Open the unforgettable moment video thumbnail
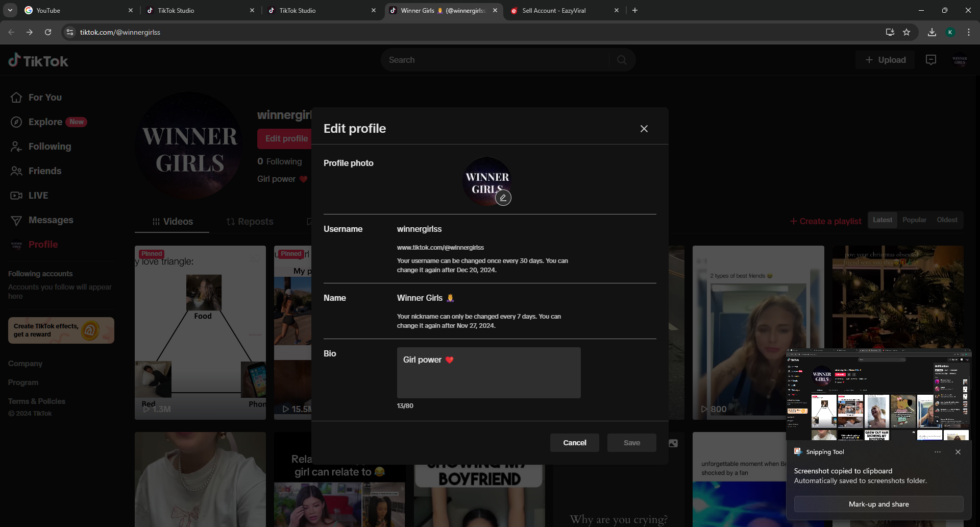980x527 pixels. [739, 480]
